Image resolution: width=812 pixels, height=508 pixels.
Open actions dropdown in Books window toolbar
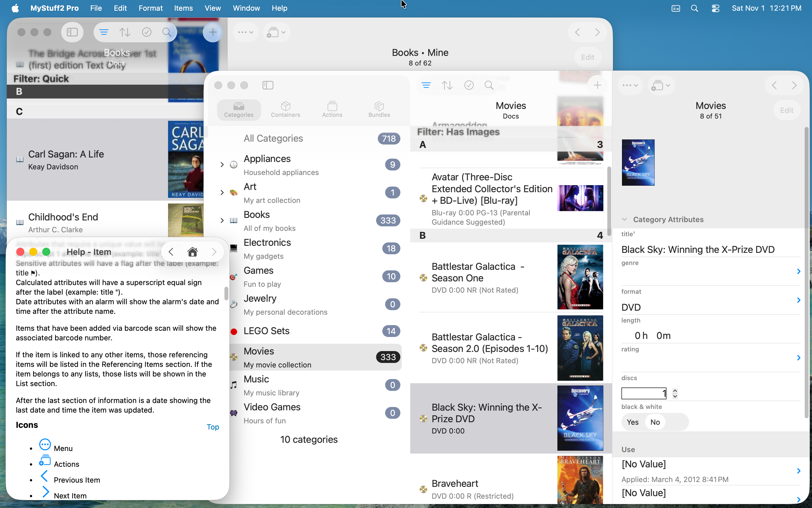point(277,32)
